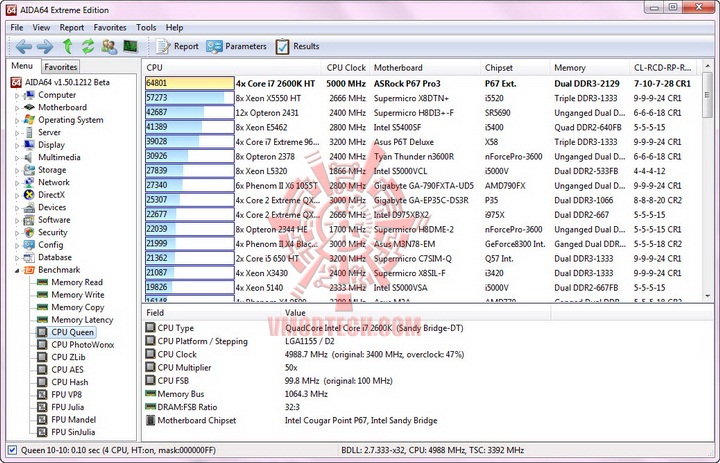
Task: Select CPU Hash benchmark
Action: (69, 382)
